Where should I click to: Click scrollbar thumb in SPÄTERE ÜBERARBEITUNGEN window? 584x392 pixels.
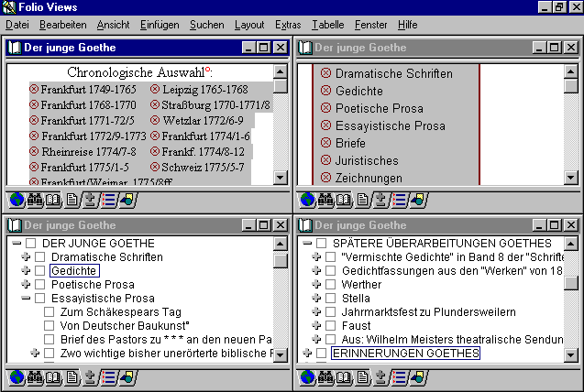(x=570, y=283)
